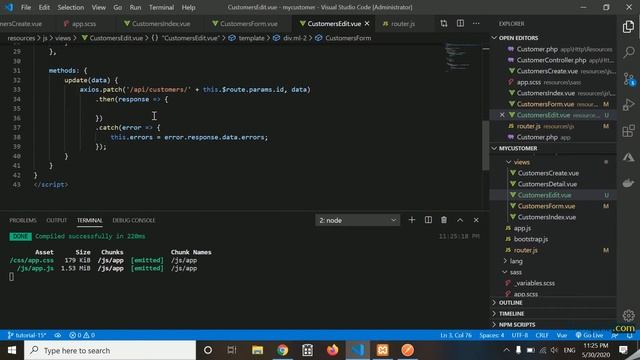The width and height of the screenshot is (640, 360).
Task: Open Google Chrome from taskbar
Action: (282, 350)
